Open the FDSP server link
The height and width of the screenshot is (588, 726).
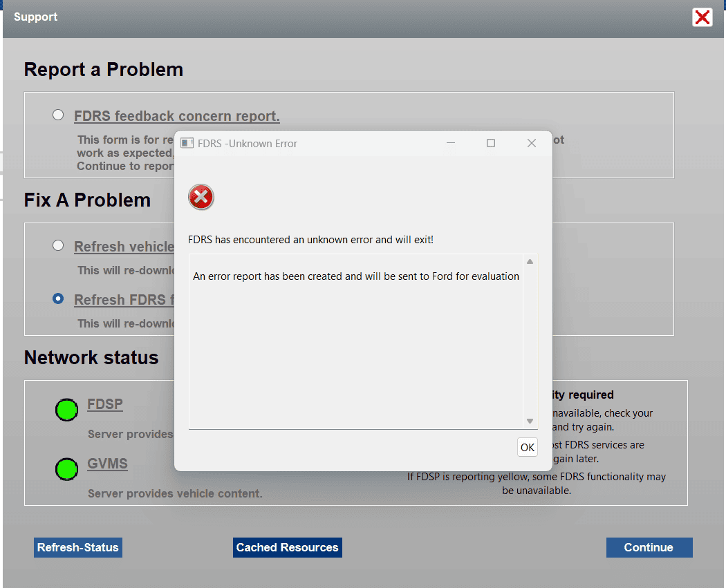tap(105, 404)
